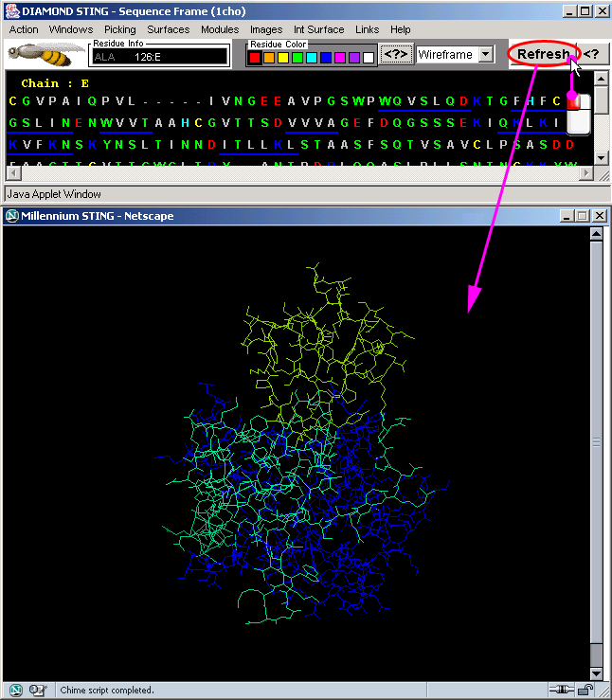
Task: Click the Residue Info field showing ALA 126:E
Action: [x=159, y=57]
